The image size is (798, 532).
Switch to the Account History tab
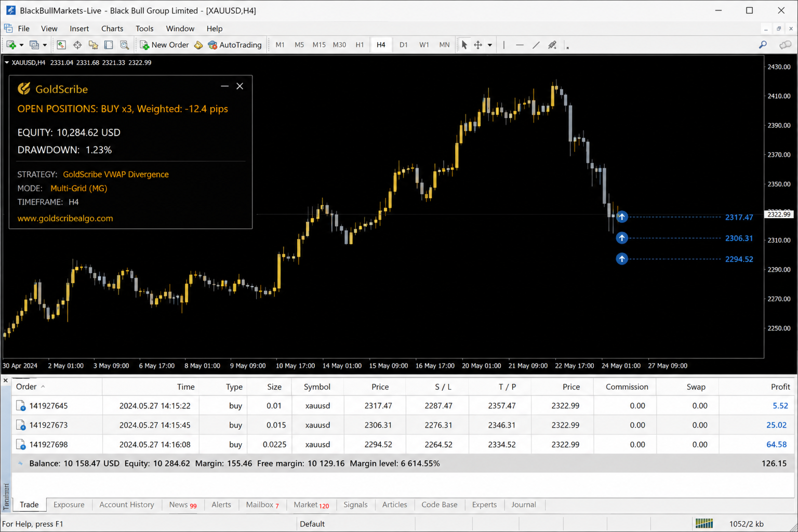click(x=127, y=504)
